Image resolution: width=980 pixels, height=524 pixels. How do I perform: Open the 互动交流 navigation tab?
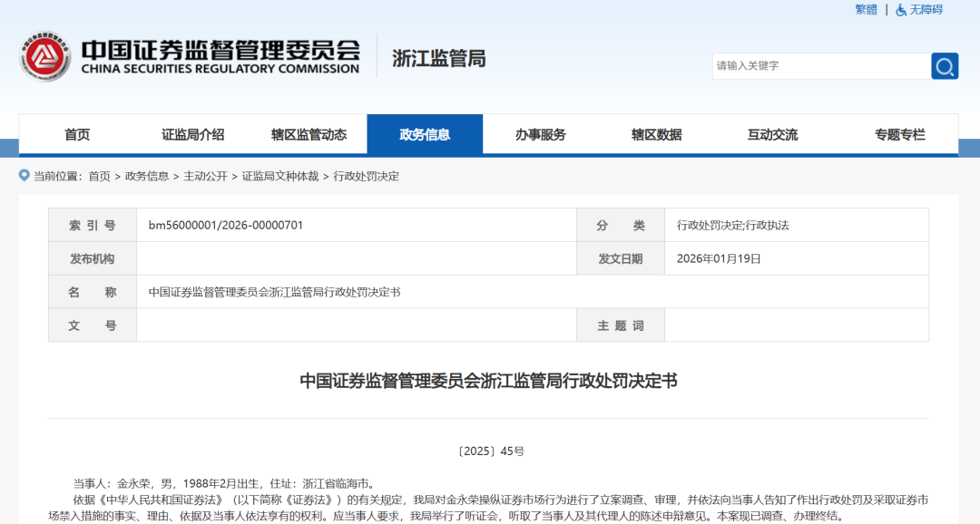(x=772, y=134)
